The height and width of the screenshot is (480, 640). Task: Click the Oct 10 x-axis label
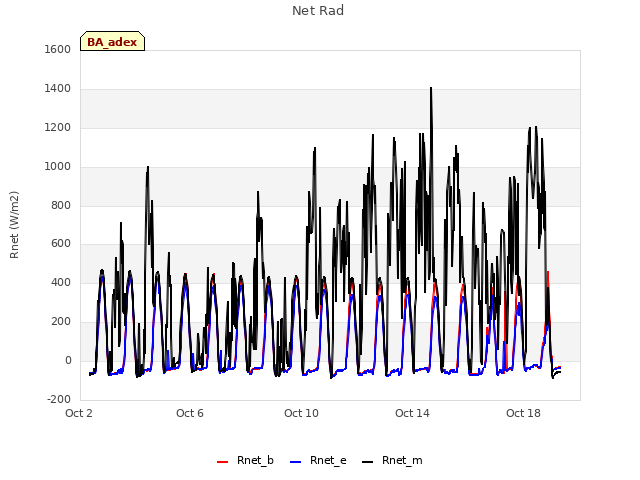[x=301, y=413]
